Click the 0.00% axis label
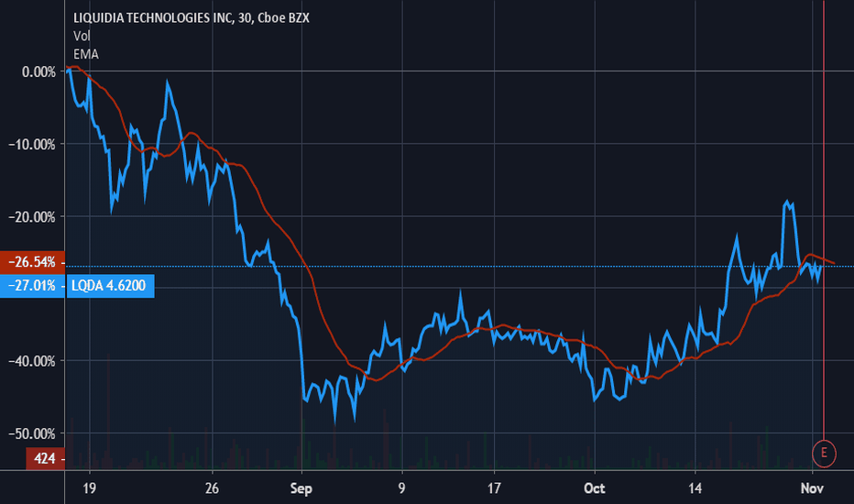Viewport: 854px width, 504px height. [38, 71]
